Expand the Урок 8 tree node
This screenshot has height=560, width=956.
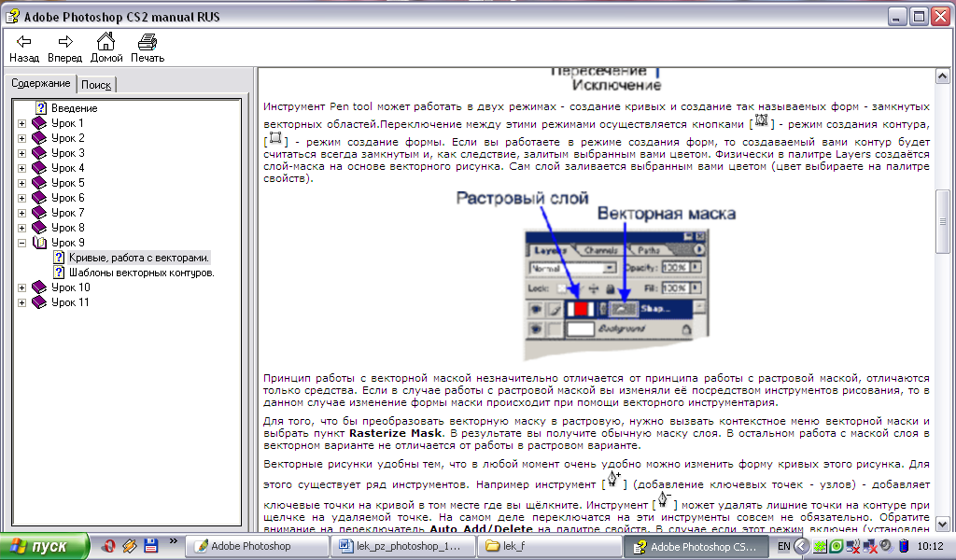point(22,228)
